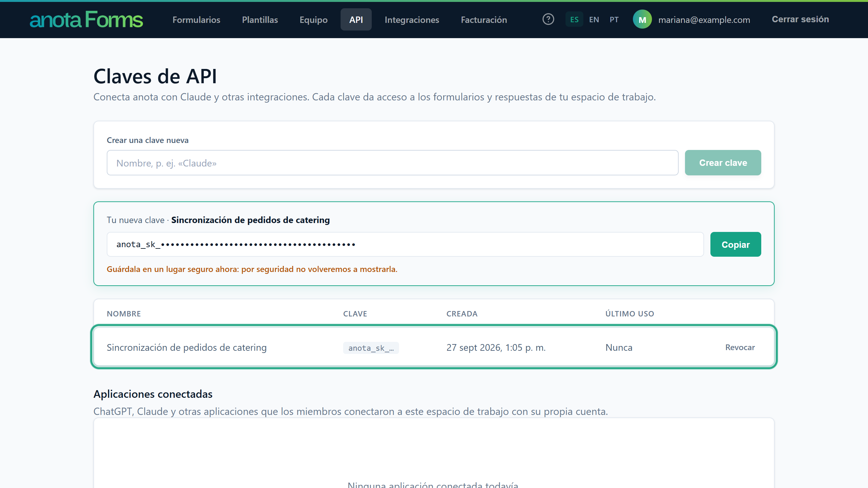
Task: Click the created date 27 sept 2026
Action: [x=496, y=347]
